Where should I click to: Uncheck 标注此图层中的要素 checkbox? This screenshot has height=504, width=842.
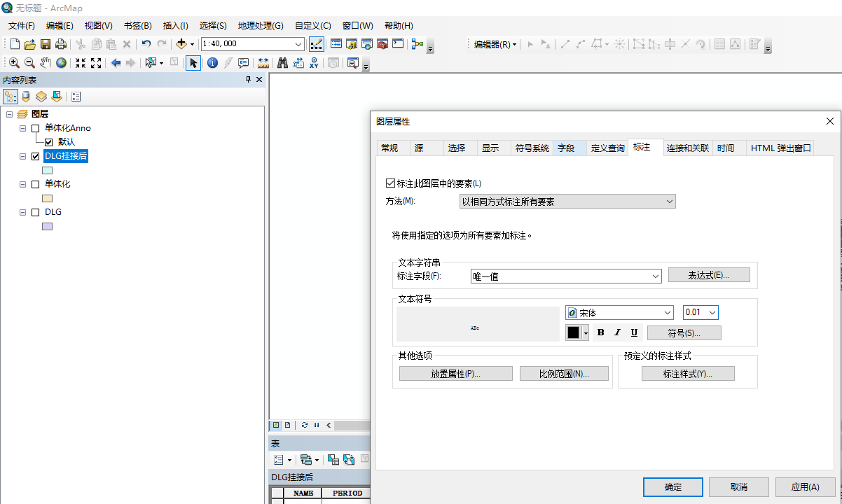pyautogui.click(x=390, y=183)
